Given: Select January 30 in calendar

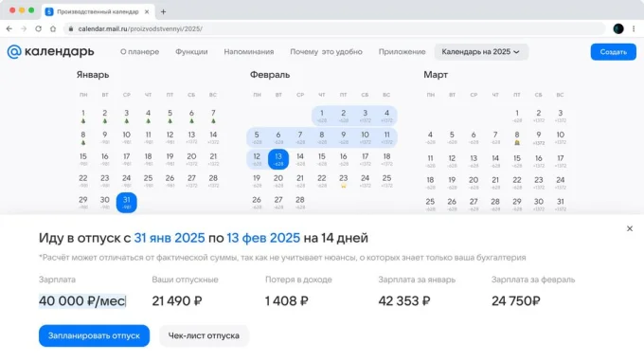Looking at the screenshot, I should tap(105, 203).
